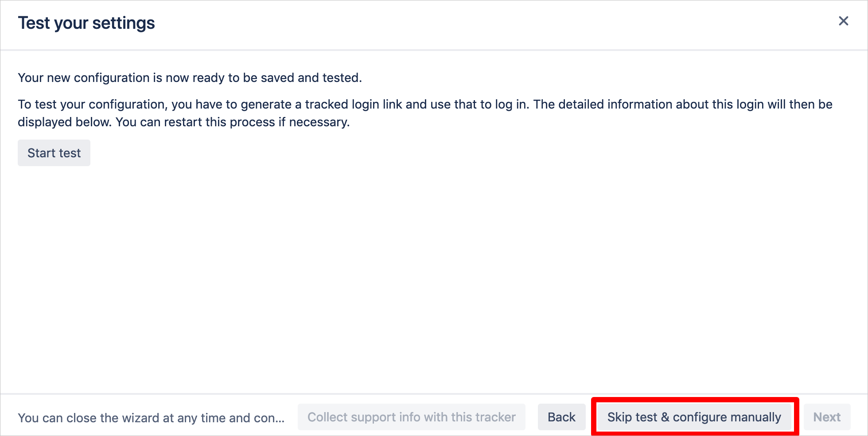Close the Test your settings dialog
This screenshot has height=436, width=868.
(843, 21)
